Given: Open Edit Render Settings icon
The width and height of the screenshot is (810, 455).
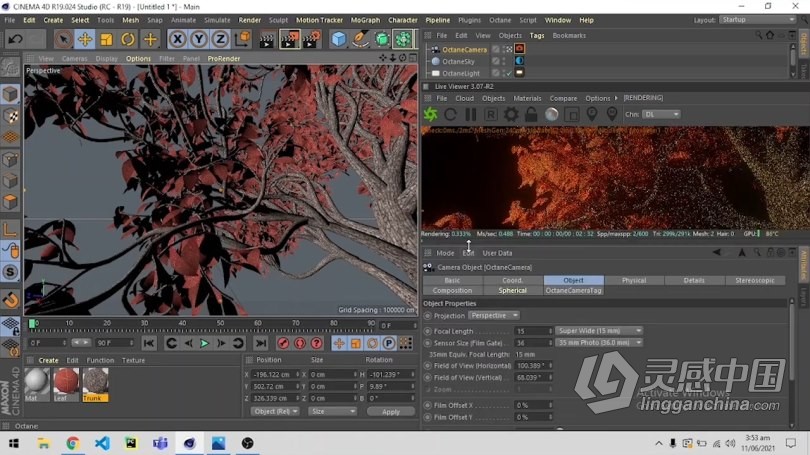Looking at the screenshot, I should 311,39.
